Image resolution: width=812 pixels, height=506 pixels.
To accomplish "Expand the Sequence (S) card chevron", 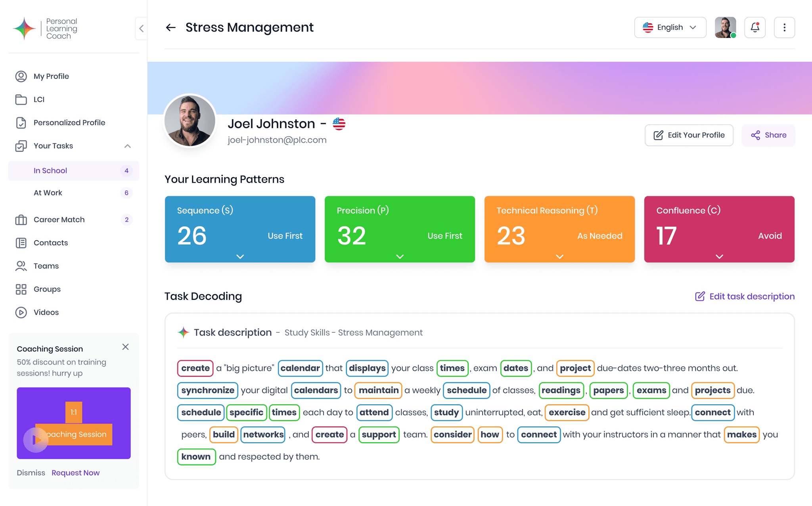I will (x=240, y=256).
